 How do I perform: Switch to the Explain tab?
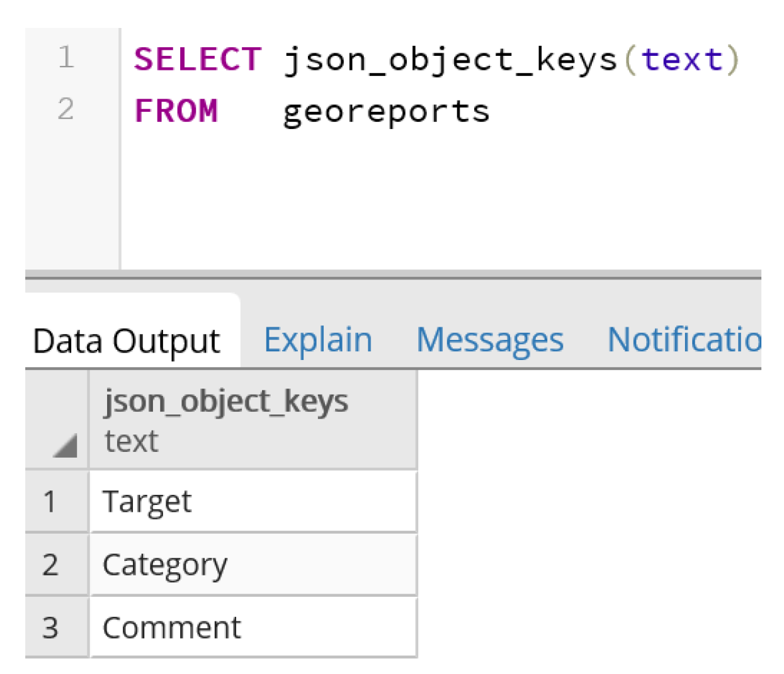(x=318, y=340)
